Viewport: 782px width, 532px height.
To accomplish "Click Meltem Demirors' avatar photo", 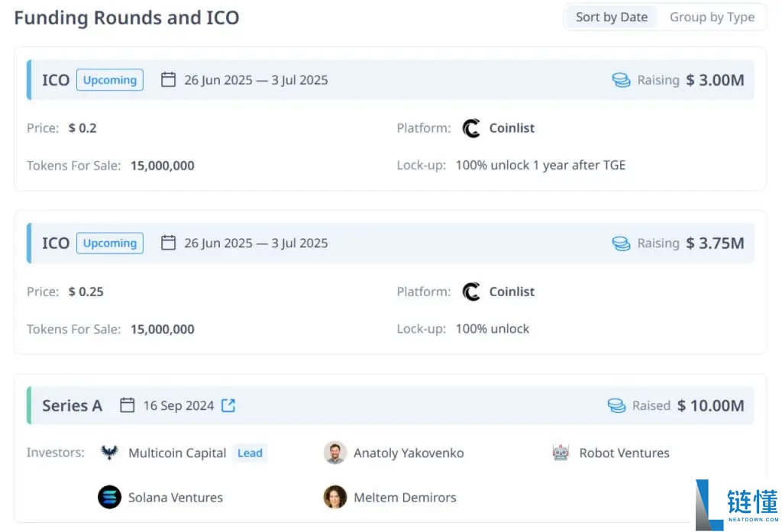I will point(335,498).
